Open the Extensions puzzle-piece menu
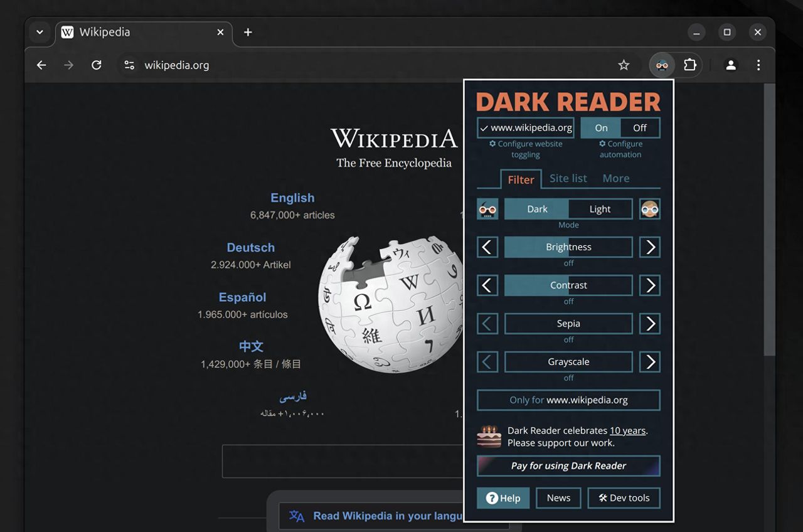The width and height of the screenshot is (803, 532). coord(690,65)
